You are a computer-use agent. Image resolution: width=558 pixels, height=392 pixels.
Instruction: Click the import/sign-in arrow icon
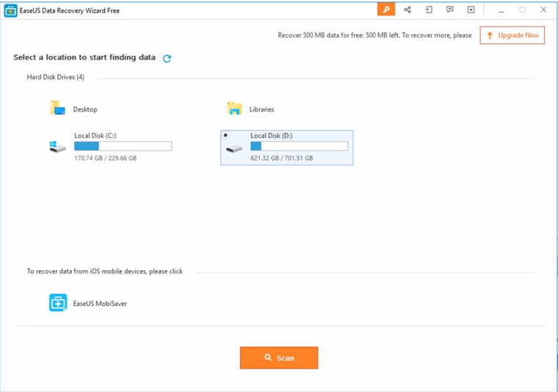pyautogui.click(x=429, y=10)
